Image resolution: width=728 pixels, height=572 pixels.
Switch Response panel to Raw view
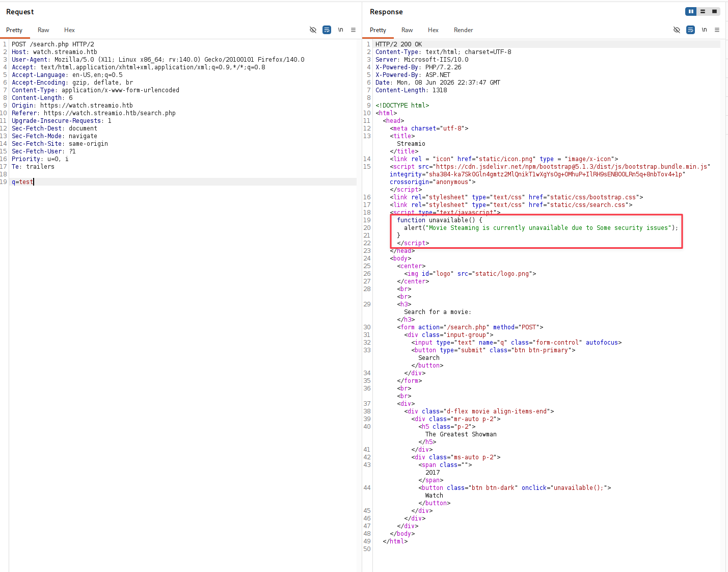tap(407, 30)
